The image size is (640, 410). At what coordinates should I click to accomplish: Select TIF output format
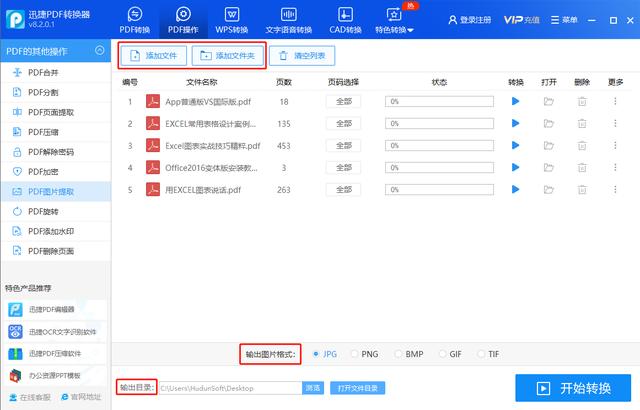click(x=488, y=354)
